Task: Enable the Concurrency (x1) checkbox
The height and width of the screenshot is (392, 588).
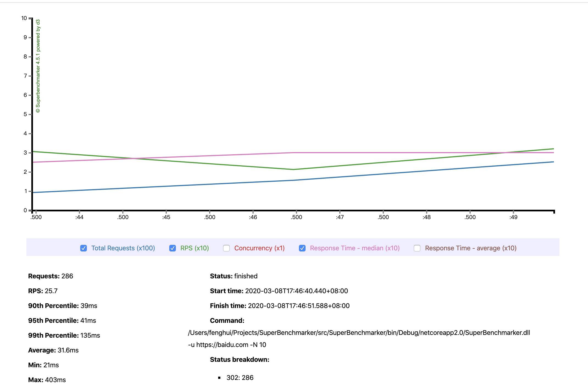Action: (x=226, y=248)
